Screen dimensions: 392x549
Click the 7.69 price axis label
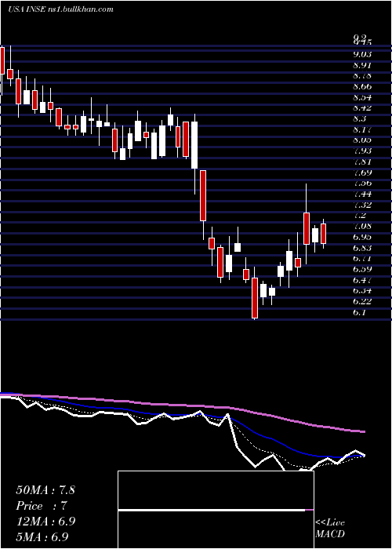point(362,173)
